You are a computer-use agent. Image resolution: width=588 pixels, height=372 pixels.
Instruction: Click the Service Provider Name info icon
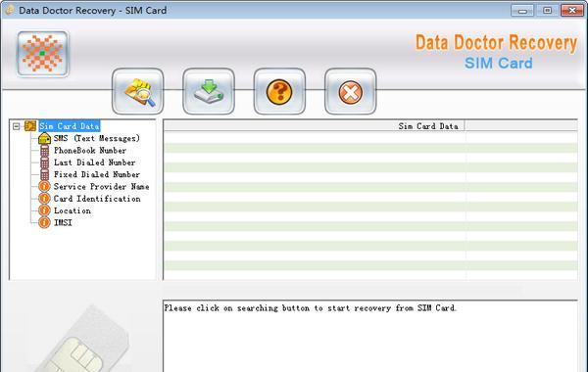[44, 186]
